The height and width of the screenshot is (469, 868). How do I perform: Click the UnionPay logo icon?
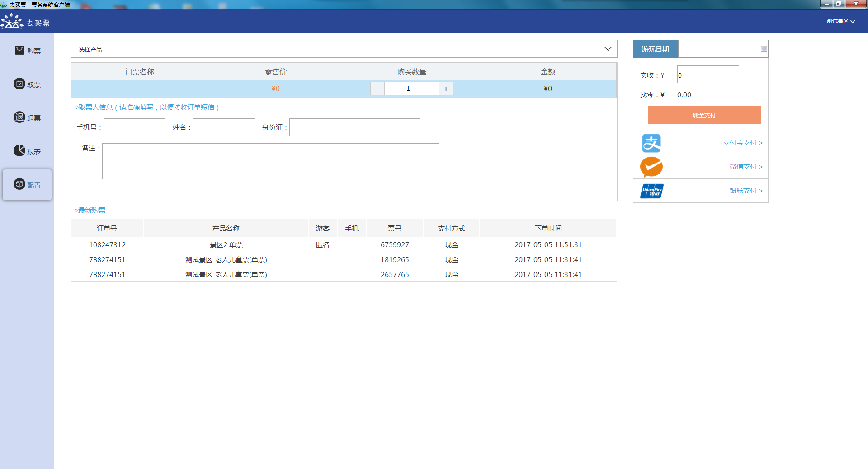coord(651,191)
